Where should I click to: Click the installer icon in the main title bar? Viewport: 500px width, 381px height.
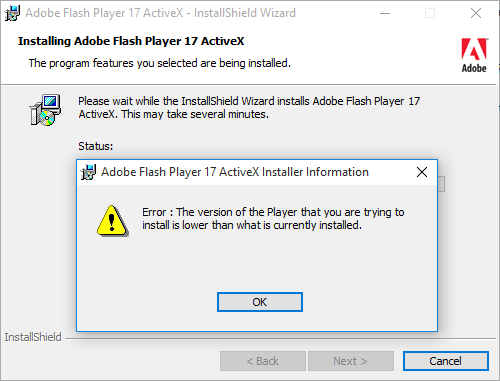coord(12,13)
